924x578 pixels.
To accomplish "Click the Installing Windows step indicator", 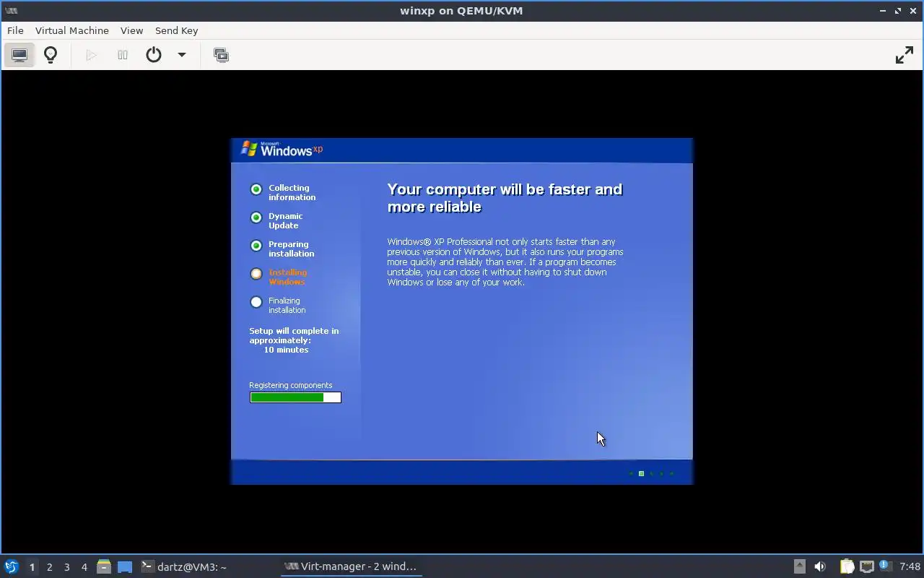I will [x=256, y=274].
